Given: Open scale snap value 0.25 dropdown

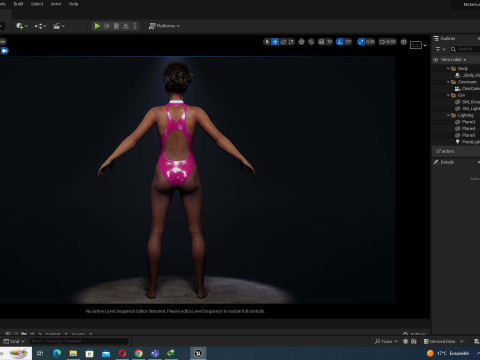Looking at the screenshot, I should click(370, 42).
